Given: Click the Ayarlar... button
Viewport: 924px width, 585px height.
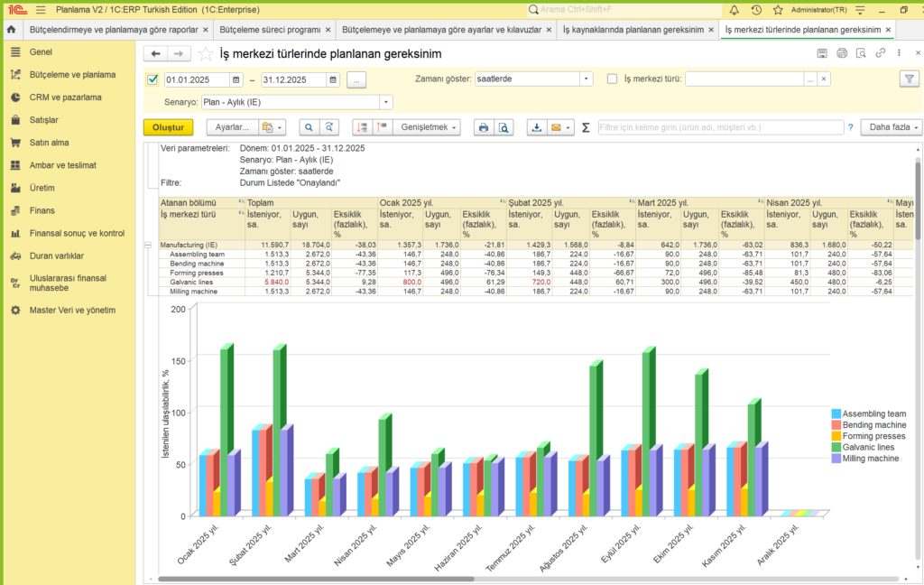Looking at the screenshot, I should [231, 127].
